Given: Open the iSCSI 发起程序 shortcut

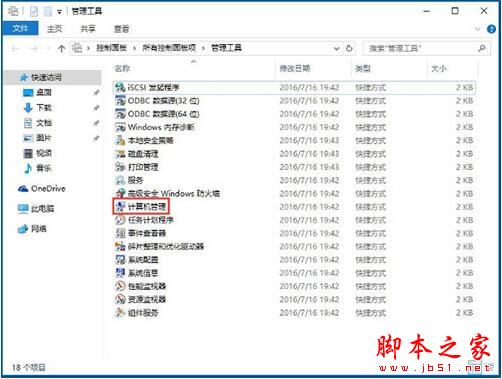Looking at the screenshot, I should [x=294, y=88].
